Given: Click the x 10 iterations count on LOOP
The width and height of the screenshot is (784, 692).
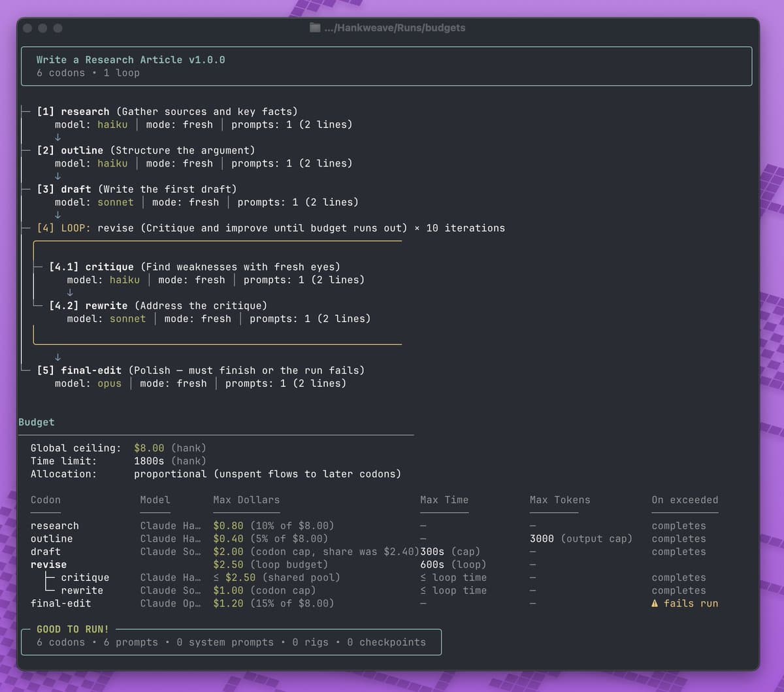Looking at the screenshot, I should tap(465, 227).
